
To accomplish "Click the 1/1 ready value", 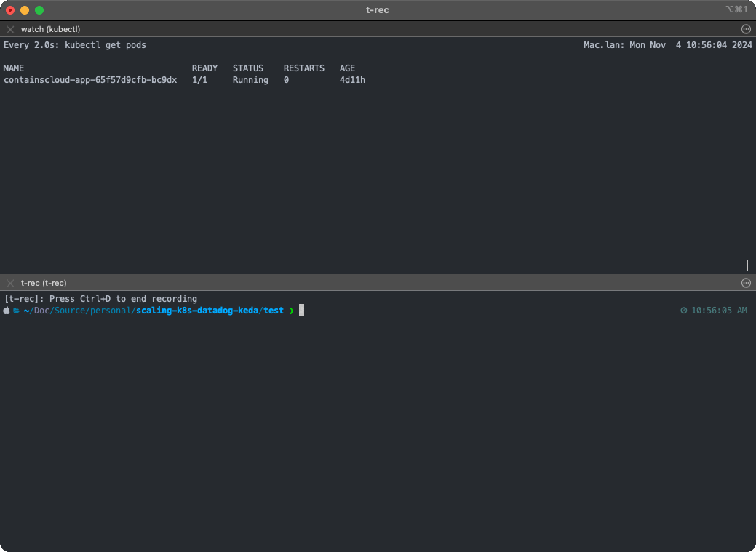I will coord(199,80).
